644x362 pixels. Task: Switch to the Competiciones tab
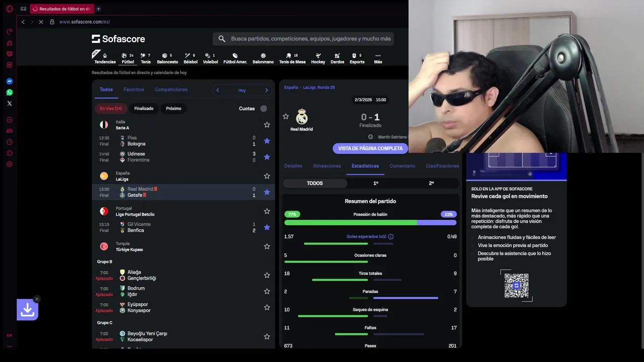click(171, 89)
